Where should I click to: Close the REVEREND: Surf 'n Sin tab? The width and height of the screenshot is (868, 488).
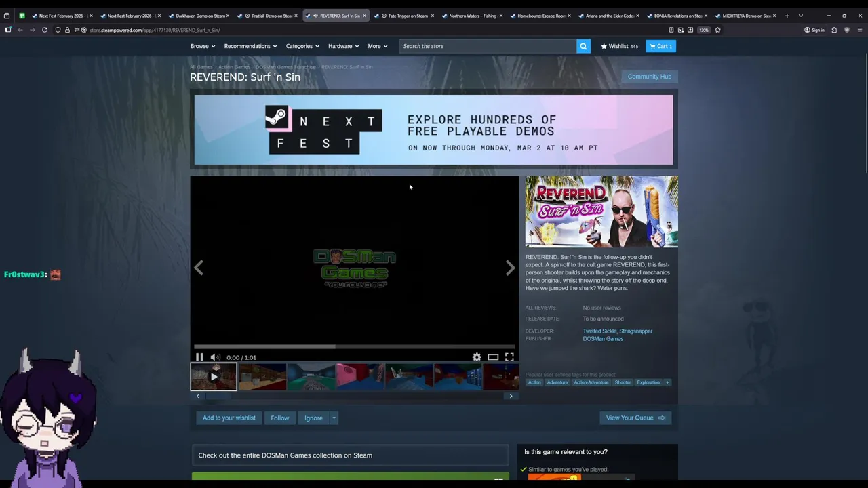(x=365, y=16)
